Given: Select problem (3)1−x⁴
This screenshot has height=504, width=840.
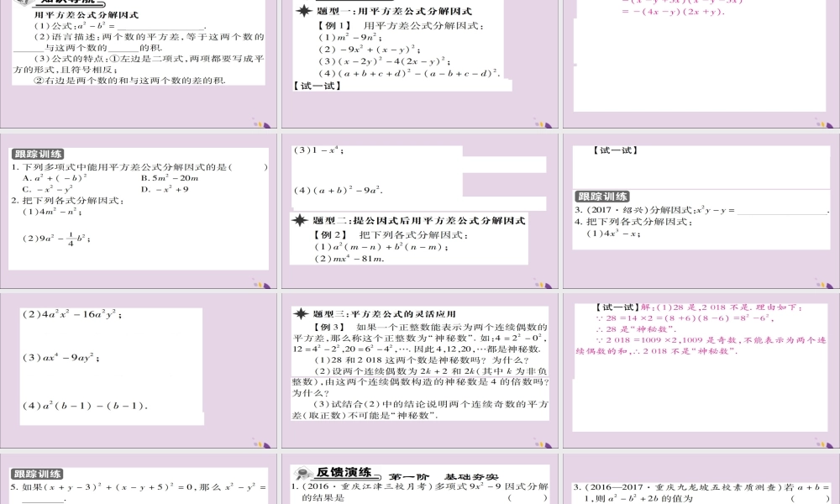Looking at the screenshot, I should 318,150.
